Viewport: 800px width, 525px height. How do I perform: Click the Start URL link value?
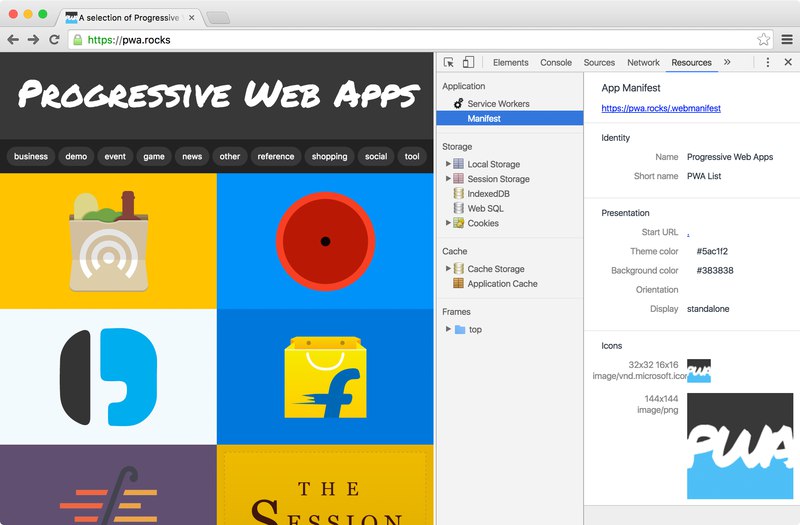pyautogui.click(x=688, y=233)
